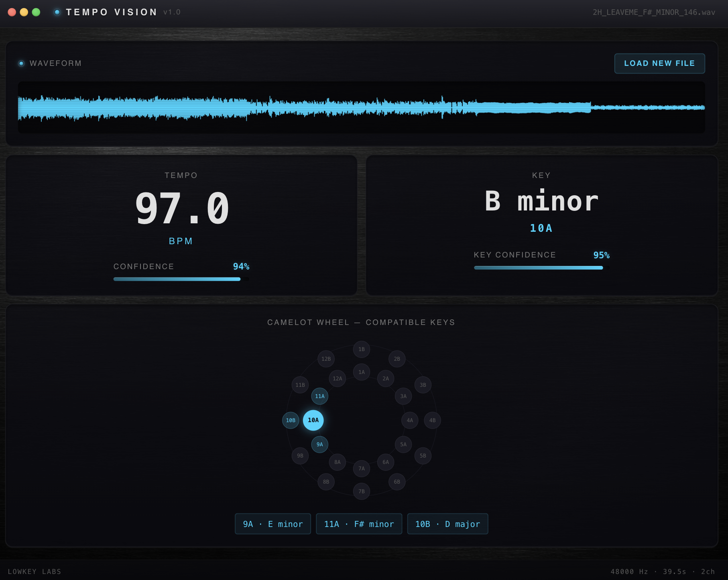Select the 10B node on Camelot wheel

tap(291, 420)
